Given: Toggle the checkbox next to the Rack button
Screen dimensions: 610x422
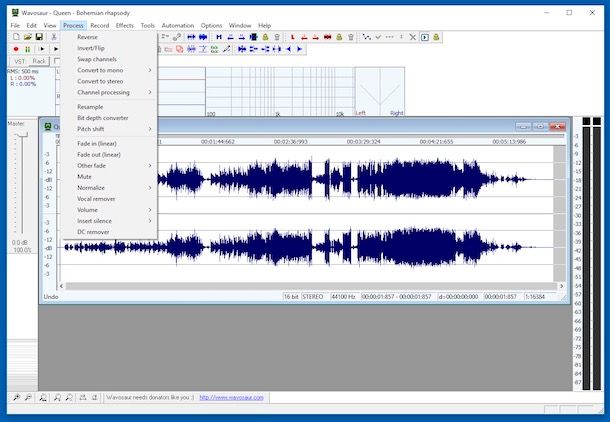Looking at the screenshot, I should pyautogui.click(x=55, y=61).
